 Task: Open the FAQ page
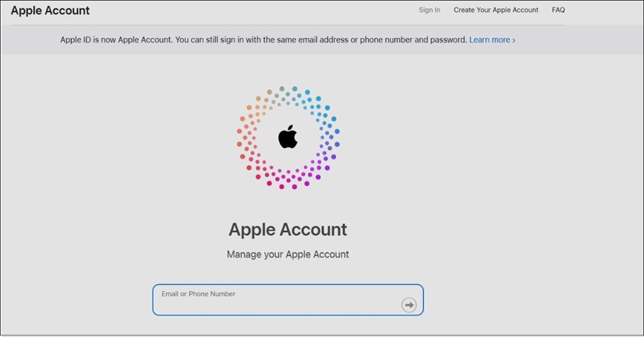click(x=558, y=10)
